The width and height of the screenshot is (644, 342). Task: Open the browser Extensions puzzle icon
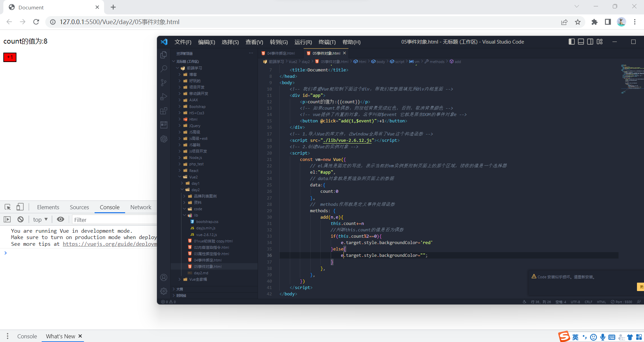tap(594, 22)
